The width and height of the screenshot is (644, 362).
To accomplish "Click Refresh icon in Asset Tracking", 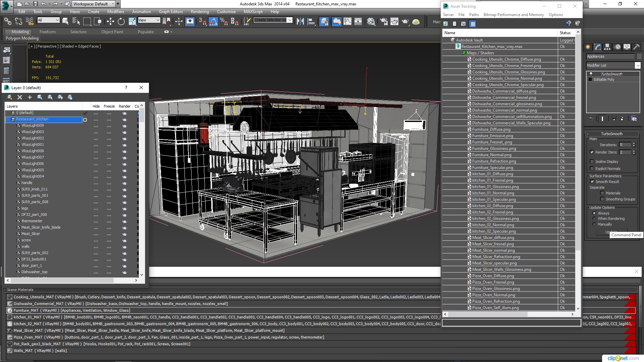I will 446,24.
